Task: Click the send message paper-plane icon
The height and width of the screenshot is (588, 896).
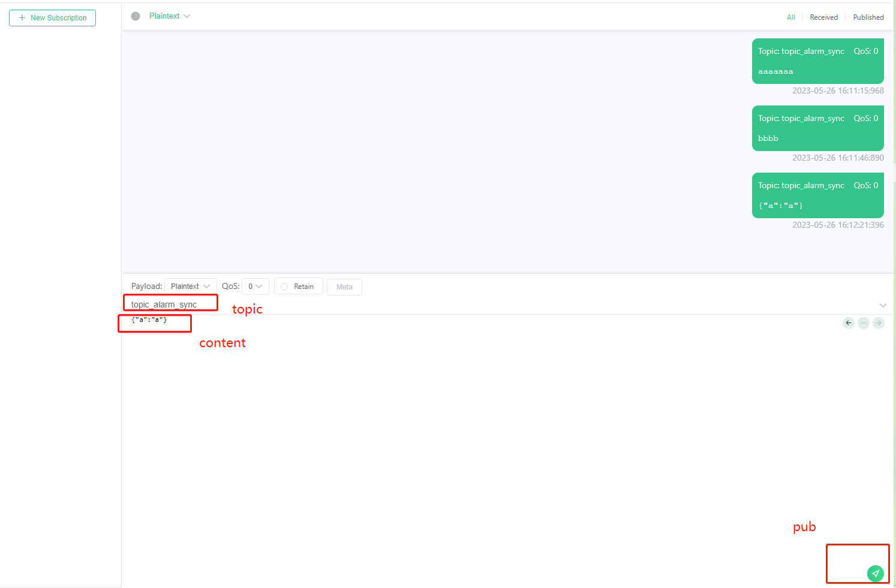Action: (876, 573)
